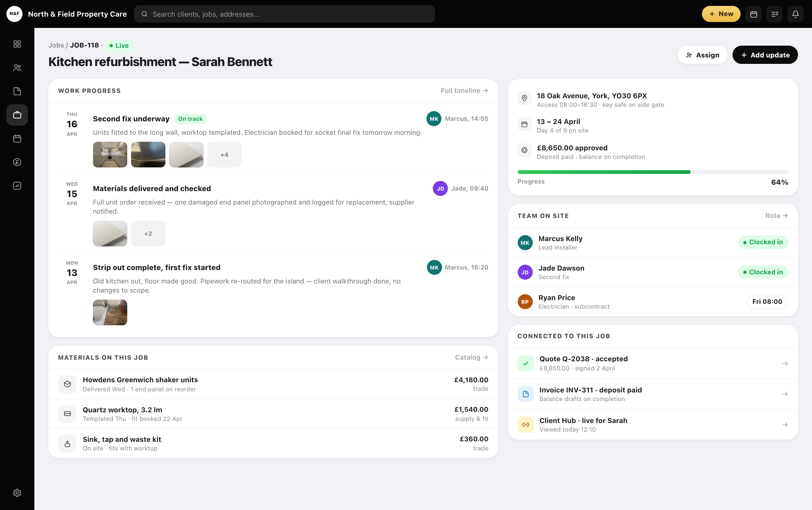Click the search clients, jobs, addresses field
Viewport: 812px width, 510px height.
point(284,14)
